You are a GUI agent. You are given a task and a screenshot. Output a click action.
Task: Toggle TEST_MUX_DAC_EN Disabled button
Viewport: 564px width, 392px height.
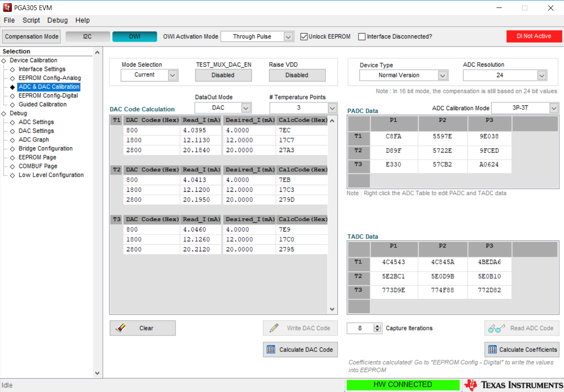click(223, 75)
